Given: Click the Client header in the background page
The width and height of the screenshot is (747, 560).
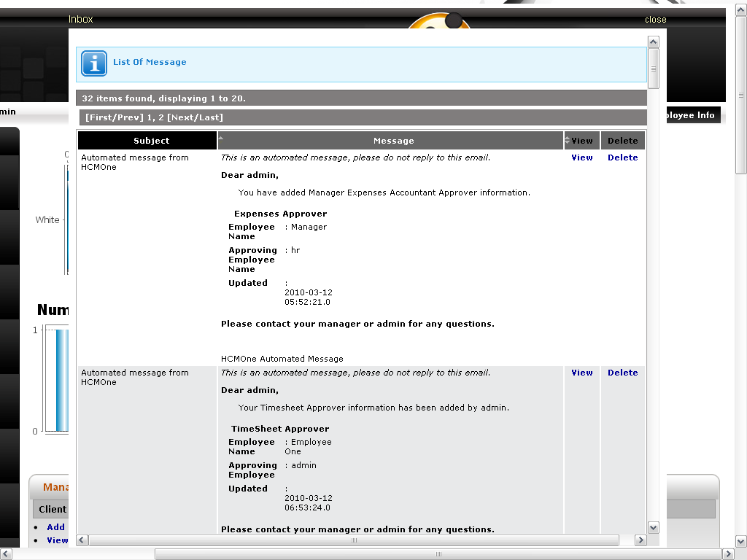Looking at the screenshot, I should coord(53,509).
